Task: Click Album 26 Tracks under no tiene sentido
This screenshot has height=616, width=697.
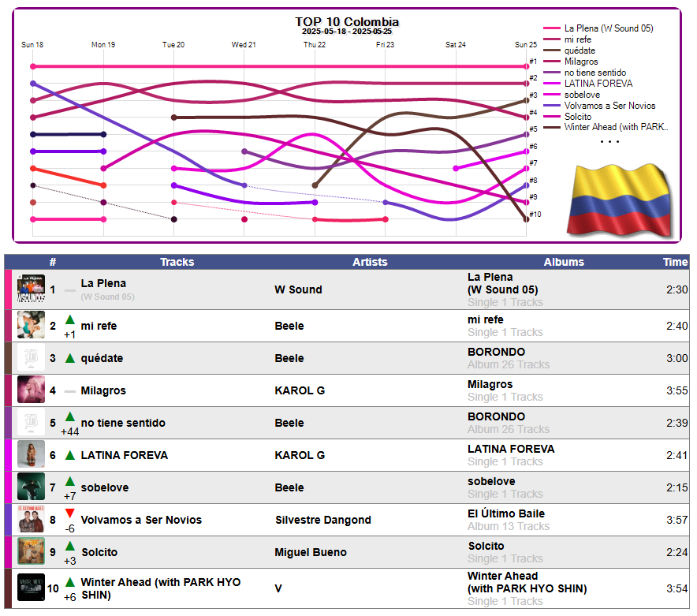Action: [x=509, y=429]
